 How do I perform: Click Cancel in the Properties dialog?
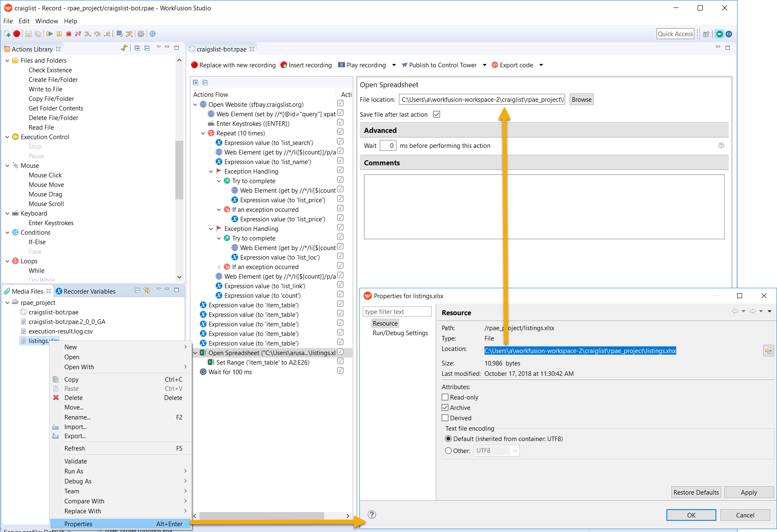[745, 515]
